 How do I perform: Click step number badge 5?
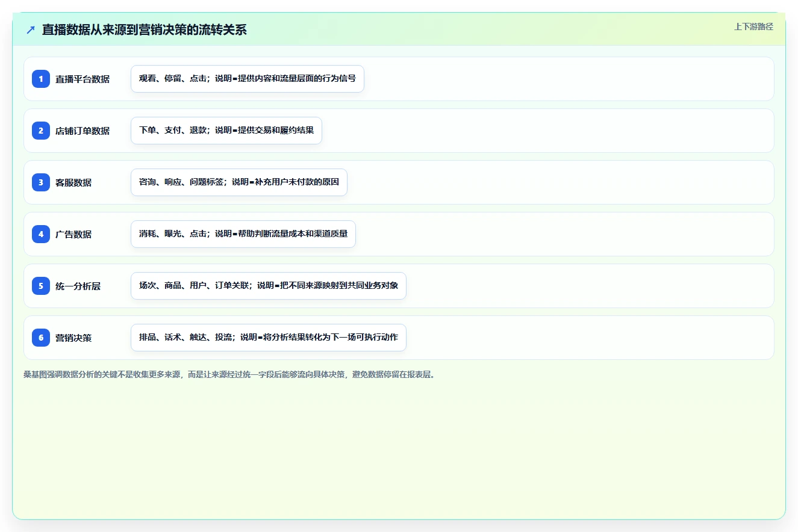(41, 285)
